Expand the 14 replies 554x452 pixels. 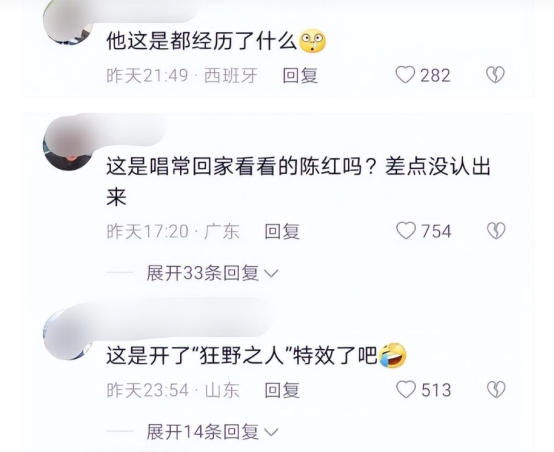212,432
